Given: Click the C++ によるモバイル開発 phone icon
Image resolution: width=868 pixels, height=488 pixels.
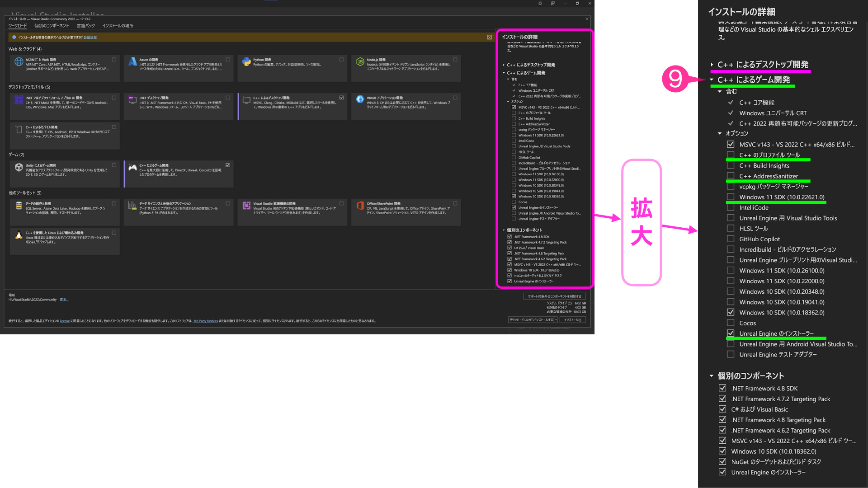Looking at the screenshot, I should click(x=19, y=129).
